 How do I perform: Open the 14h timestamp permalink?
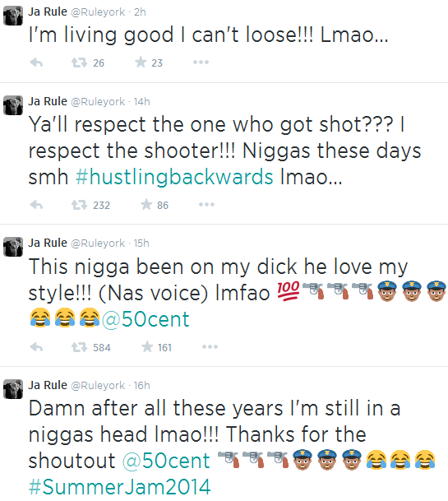coord(141,102)
